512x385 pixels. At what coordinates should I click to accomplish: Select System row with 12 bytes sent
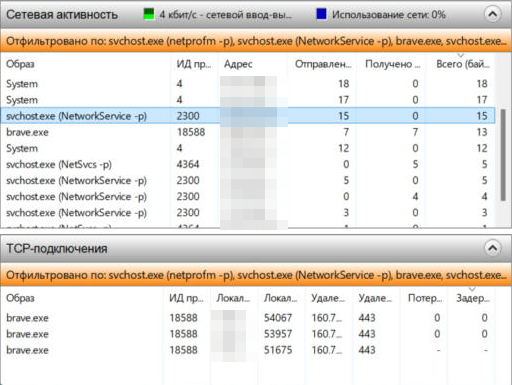[247, 148]
